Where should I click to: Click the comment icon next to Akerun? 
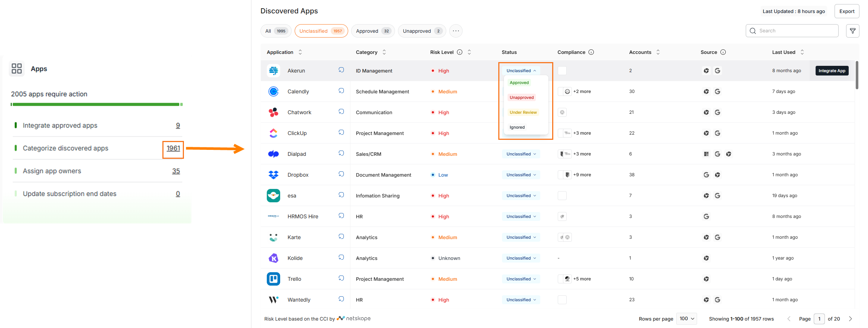341,70
